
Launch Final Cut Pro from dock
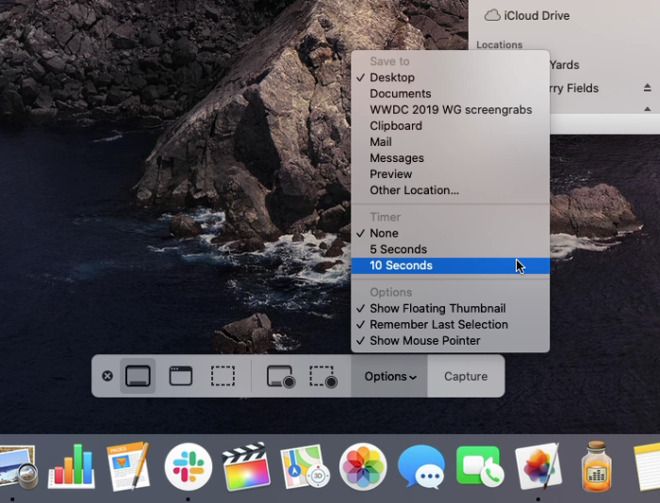[246, 466]
